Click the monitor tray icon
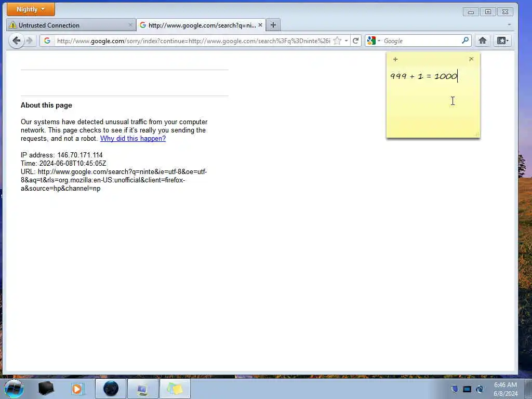This screenshot has width=532, height=399. point(467,389)
